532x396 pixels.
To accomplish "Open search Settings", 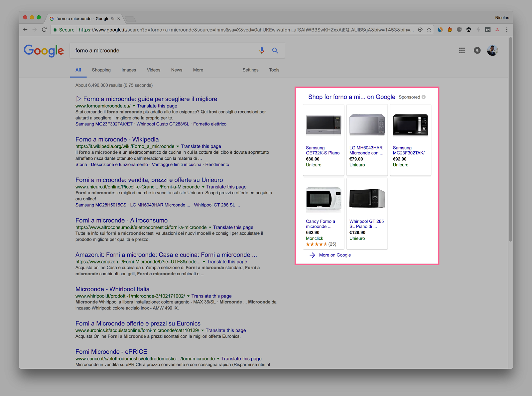I will click(250, 70).
